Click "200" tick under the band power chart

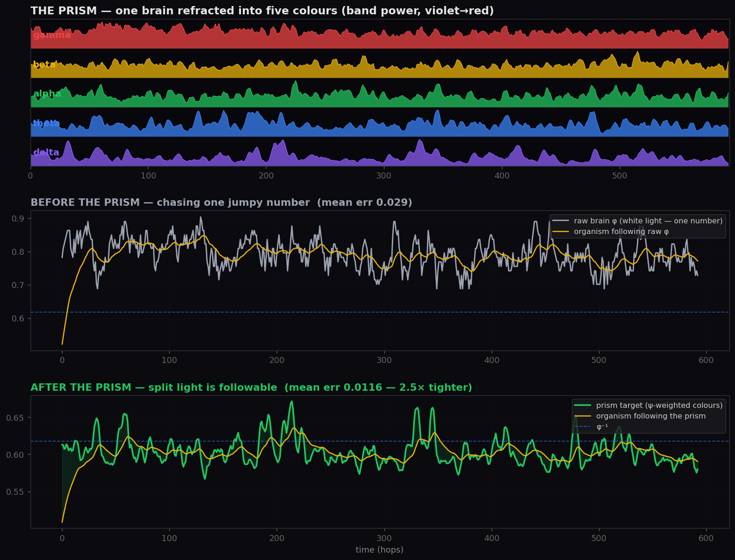[266, 176]
